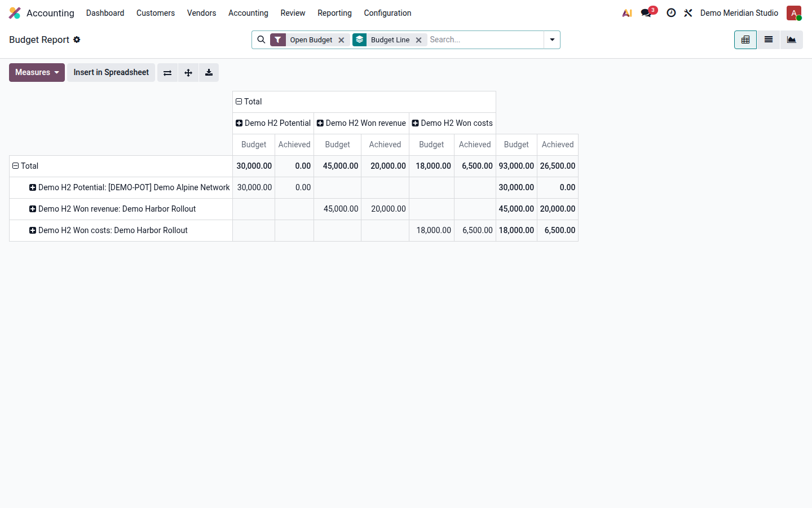
Task: Expand all pivot rows
Action: click(188, 72)
